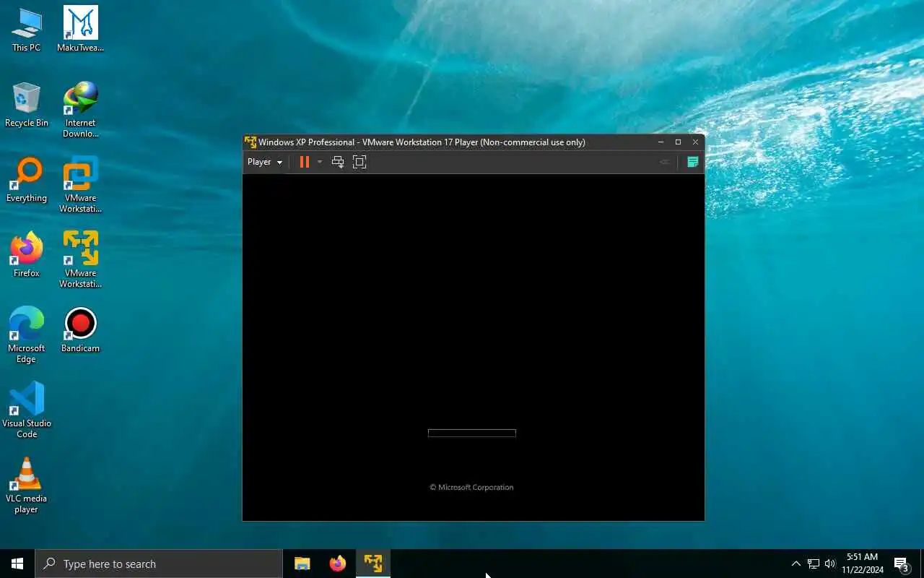
Task: Close the VMware Player window
Action: [x=695, y=142]
